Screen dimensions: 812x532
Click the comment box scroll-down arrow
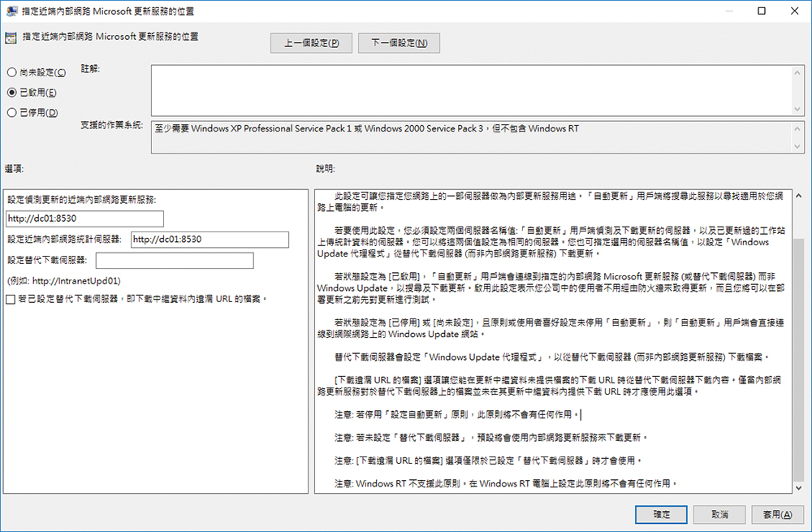(797, 109)
